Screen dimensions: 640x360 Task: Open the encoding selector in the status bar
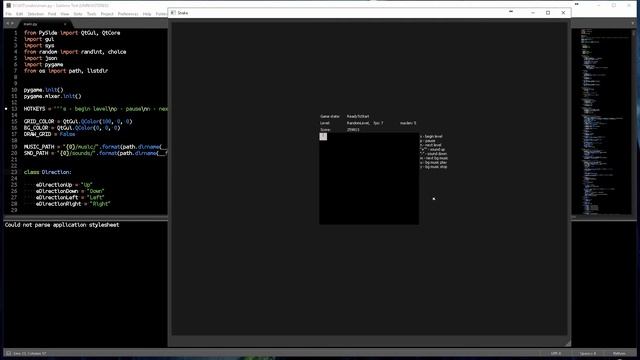coord(556,353)
